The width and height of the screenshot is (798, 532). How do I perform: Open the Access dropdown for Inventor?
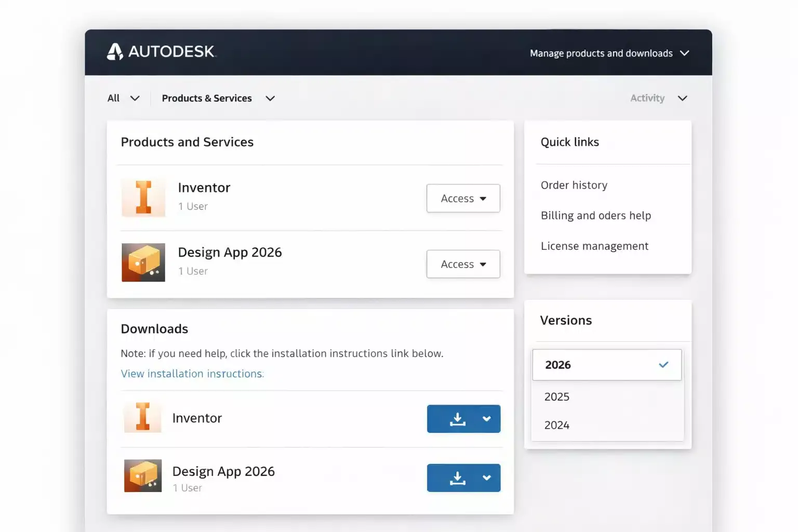463,198
